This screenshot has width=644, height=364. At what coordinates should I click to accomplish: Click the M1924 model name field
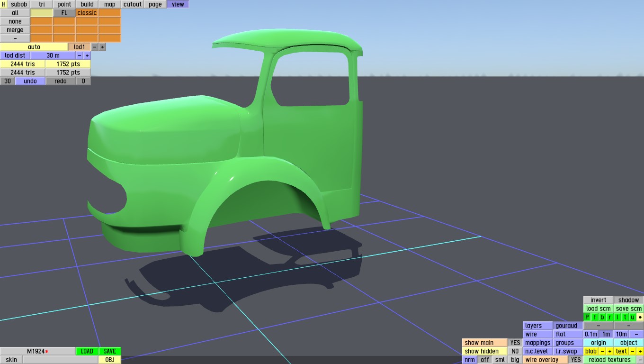point(38,351)
